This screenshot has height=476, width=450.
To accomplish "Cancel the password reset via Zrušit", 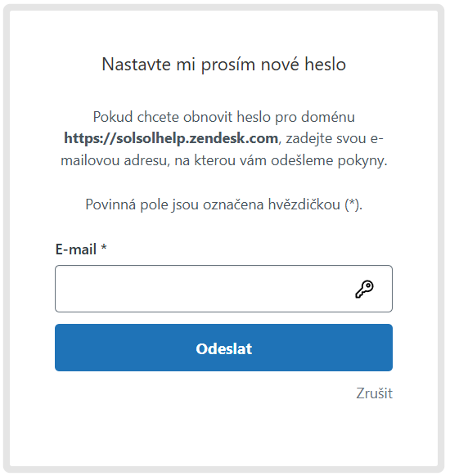I will click(x=374, y=393).
